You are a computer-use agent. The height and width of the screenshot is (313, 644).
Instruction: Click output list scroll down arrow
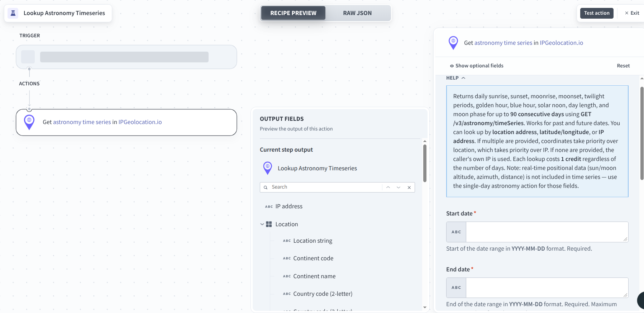pyautogui.click(x=425, y=307)
